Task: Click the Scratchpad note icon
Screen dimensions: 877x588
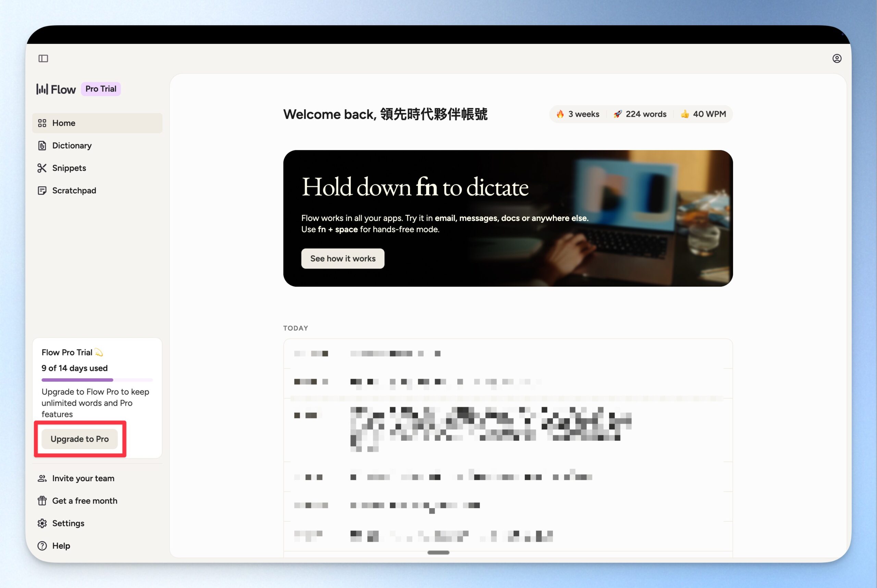Action: coord(42,190)
